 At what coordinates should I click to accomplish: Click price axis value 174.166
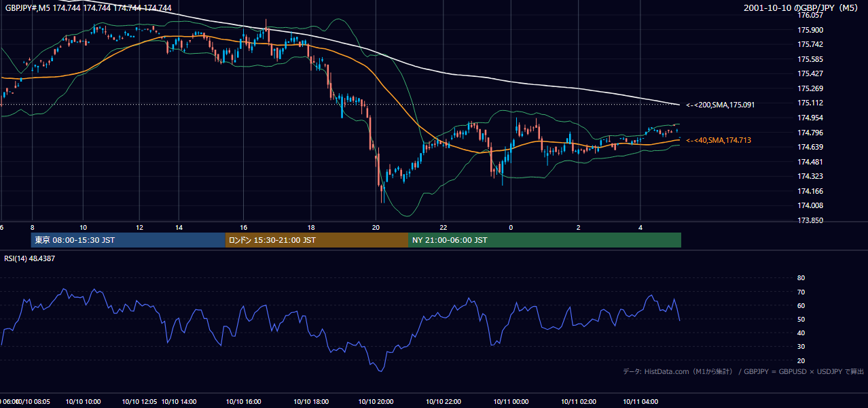810,191
